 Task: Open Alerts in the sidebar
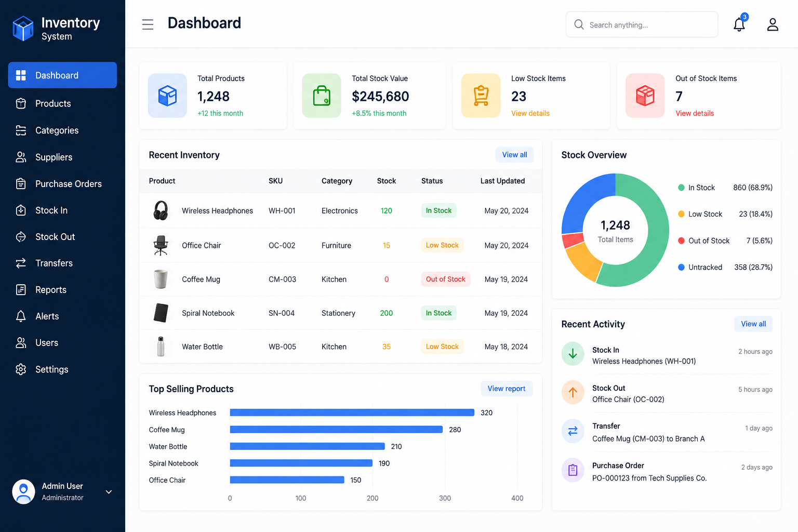pyautogui.click(x=62, y=316)
